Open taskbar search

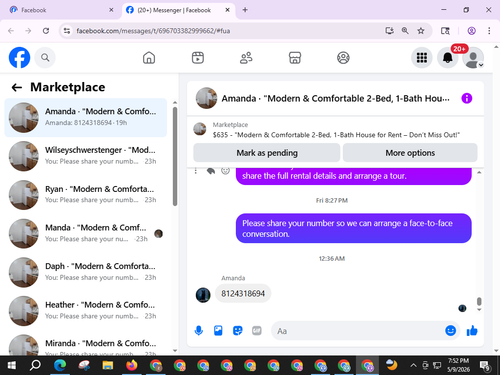[35, 366]
